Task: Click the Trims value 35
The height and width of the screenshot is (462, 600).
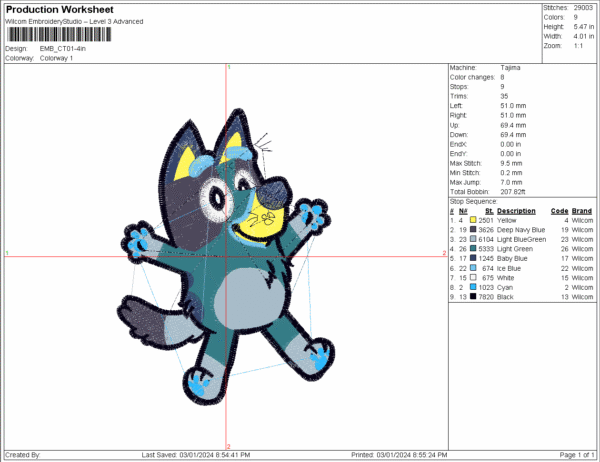Action: (x=504, y=96)
